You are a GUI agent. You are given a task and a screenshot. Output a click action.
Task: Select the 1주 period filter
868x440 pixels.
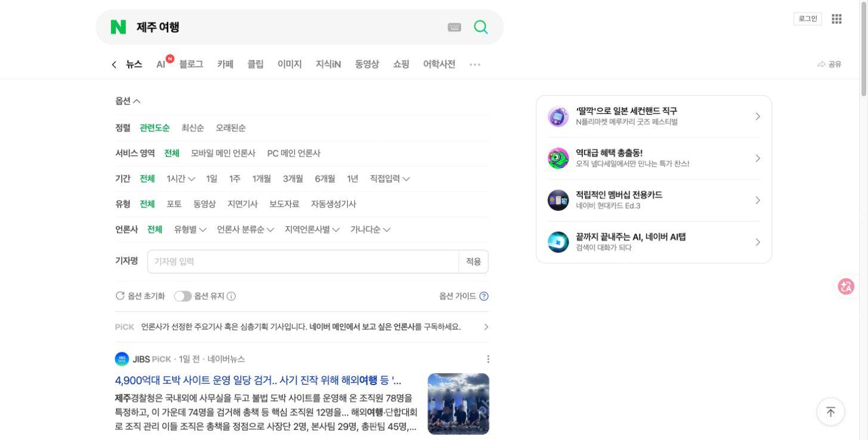pyautogui.click(x=234, y=179)
